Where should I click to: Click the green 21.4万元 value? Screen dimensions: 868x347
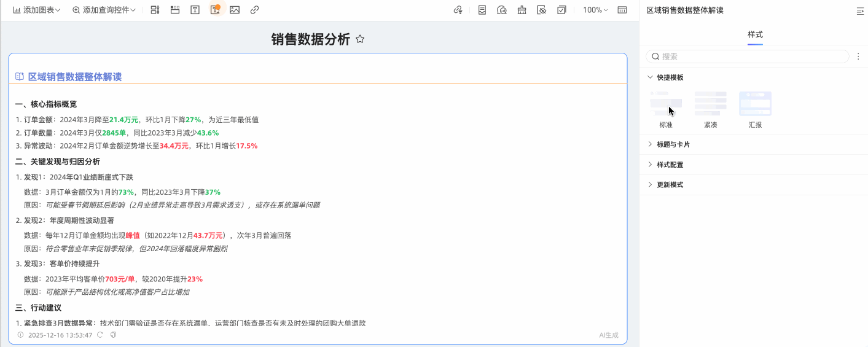click(x=124, y=120)
